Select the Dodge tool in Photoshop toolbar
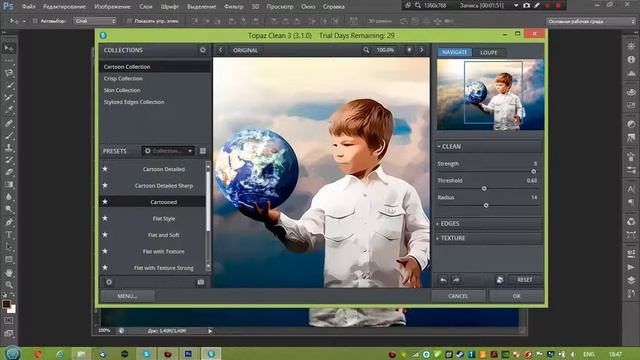Image resolution: width=640 pixels, height=360 pixels. (x=9, y=210)
